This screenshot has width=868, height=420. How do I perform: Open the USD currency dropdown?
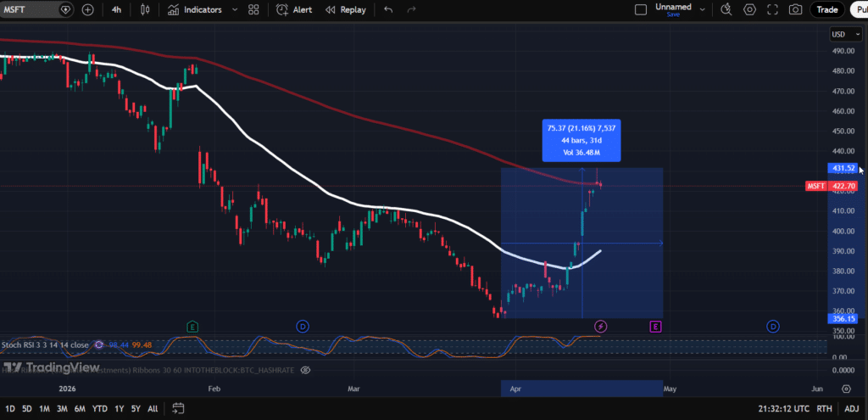(841, 35)
